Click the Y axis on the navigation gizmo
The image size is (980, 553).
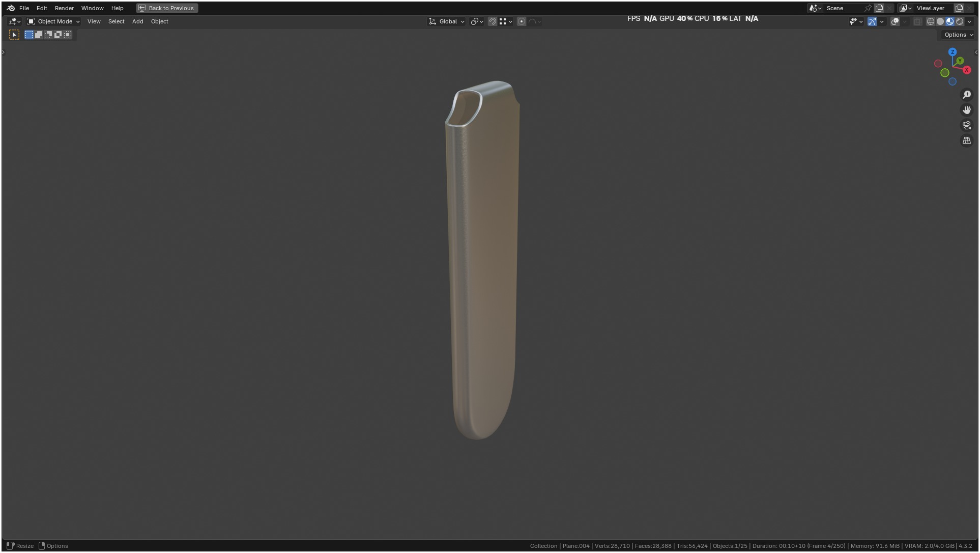pos(960,61)
